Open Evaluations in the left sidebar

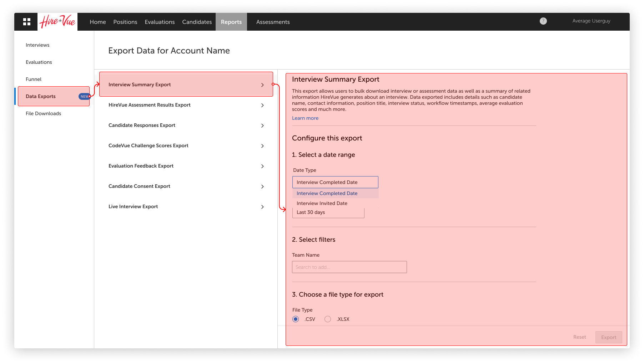pyautogui.click(x=39, y=62)
